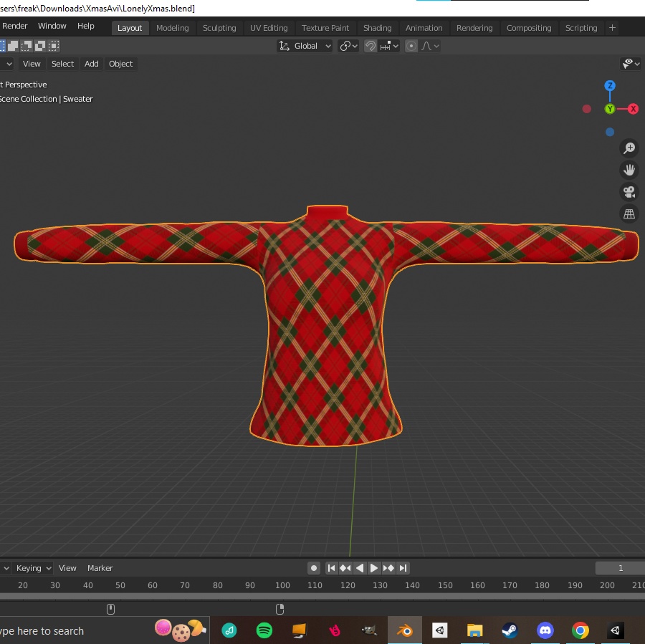Click the X axis gizmo color sphere
Screen dimensions: 645x644
click(632, 109)
